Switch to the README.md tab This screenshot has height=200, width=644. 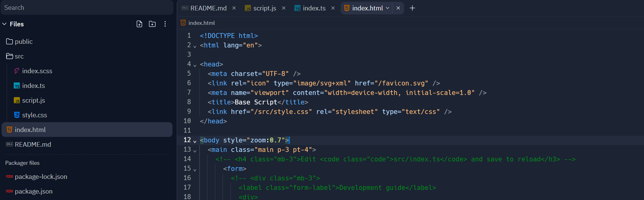click(x=204, y=8)
